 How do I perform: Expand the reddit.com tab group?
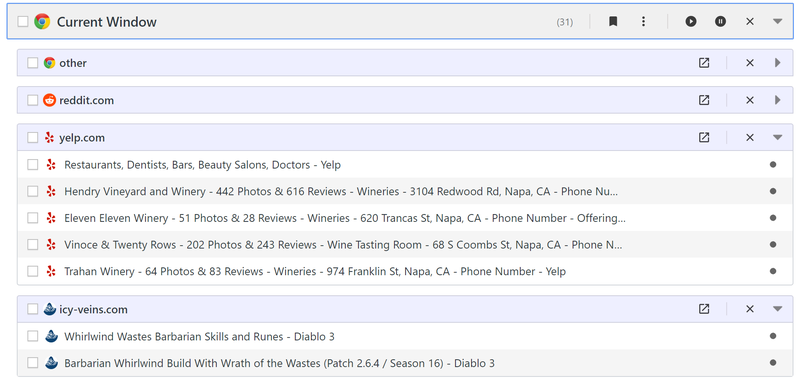[x=778, y=100]
